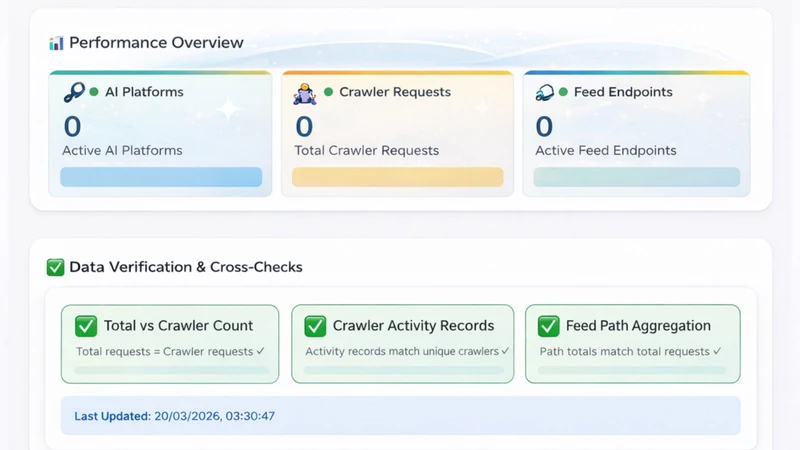This screenshot has width=800, height=450.
Task: Click the 0 value above Total Crawler Requests
Action: (x=304, y=127)
